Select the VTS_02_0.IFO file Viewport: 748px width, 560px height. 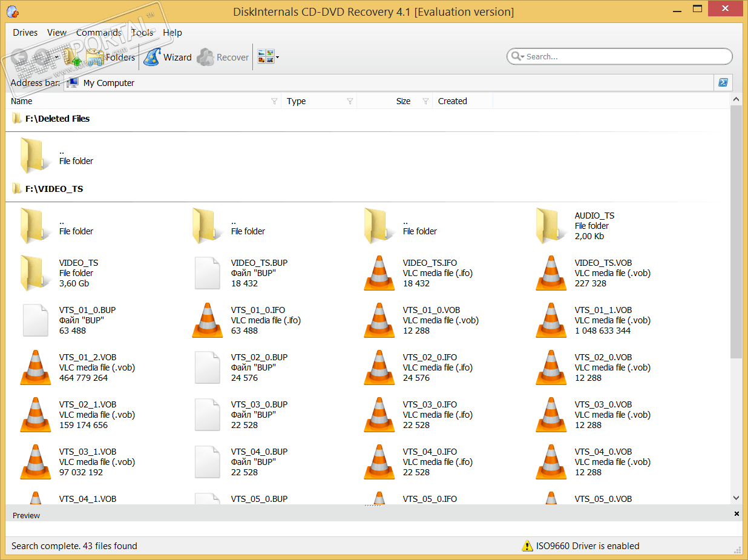(x=418, y=367)
